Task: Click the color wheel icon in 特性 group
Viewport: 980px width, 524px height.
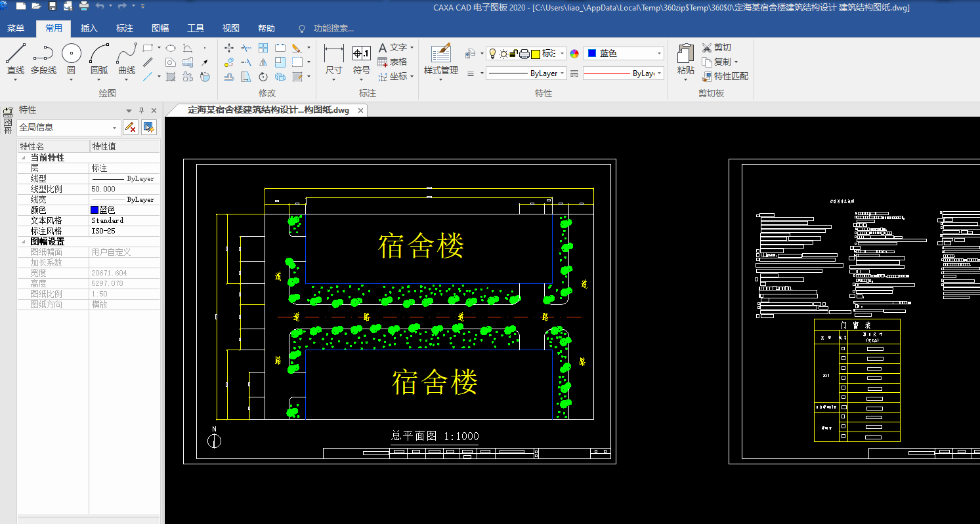Action: tap(574, 54)
